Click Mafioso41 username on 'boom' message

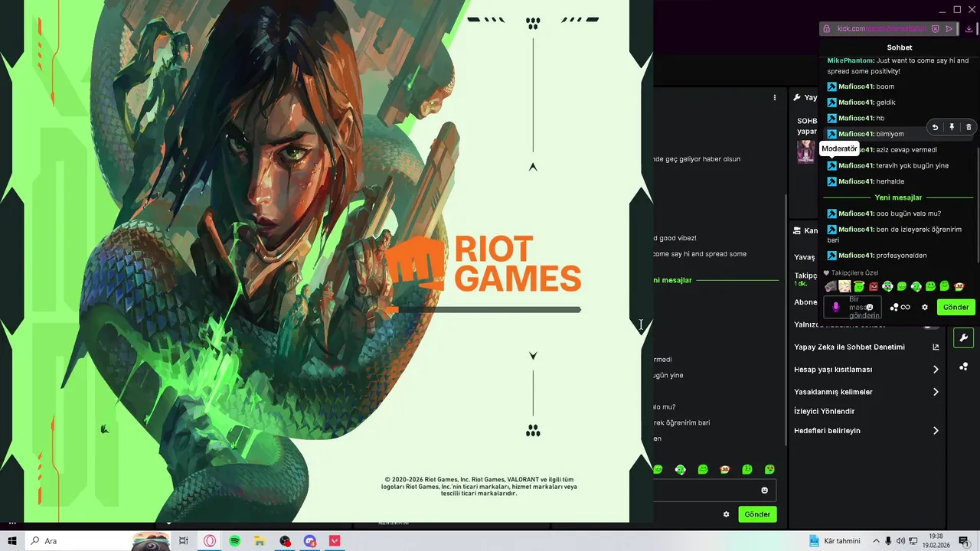856,86
